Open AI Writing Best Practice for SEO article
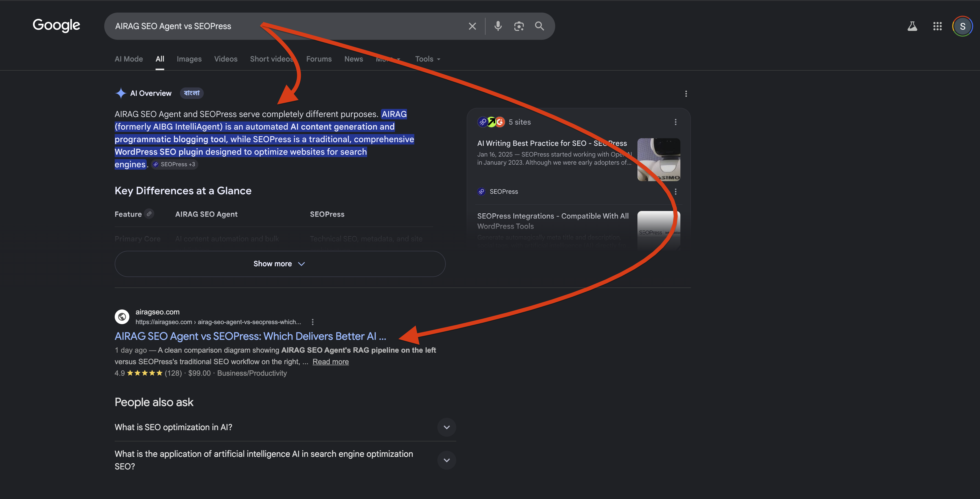This screenshot has height=499, width=980. [x=552, y=143]
